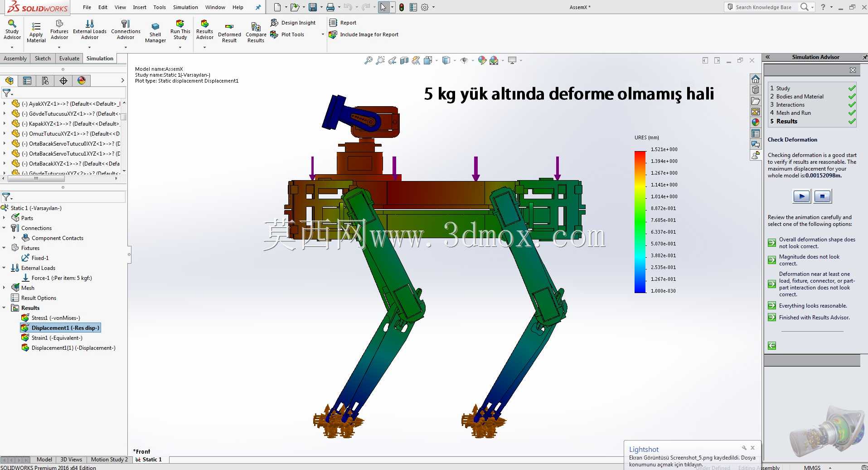Click the Apply Material icon

[x=36, y=32]
